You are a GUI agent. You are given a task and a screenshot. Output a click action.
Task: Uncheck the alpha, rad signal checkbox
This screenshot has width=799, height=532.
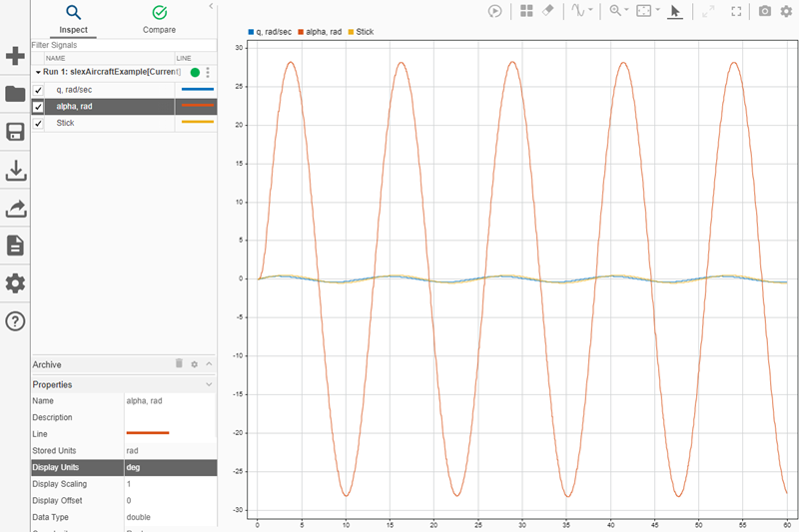tap(39, 107)
